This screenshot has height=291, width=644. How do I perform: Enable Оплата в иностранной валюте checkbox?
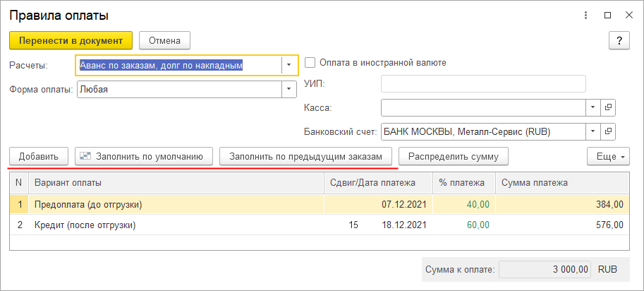point(310,62)
